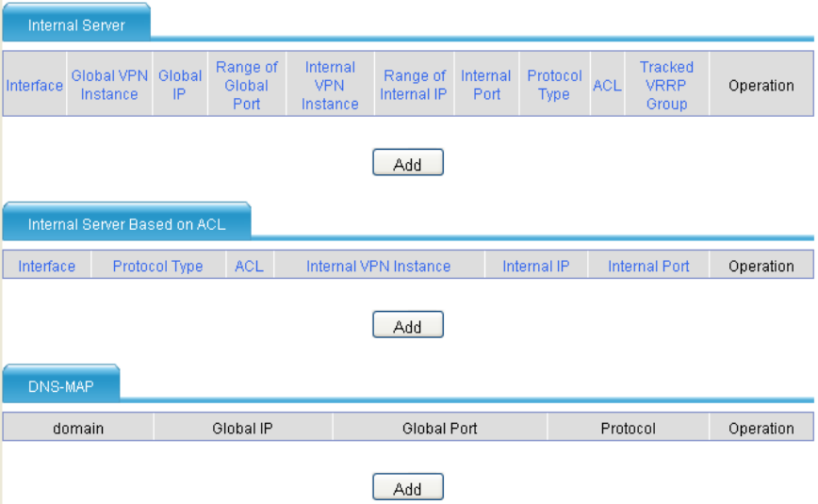
Task: Sort by Global IP column header
Action: [x=180, y=85]
